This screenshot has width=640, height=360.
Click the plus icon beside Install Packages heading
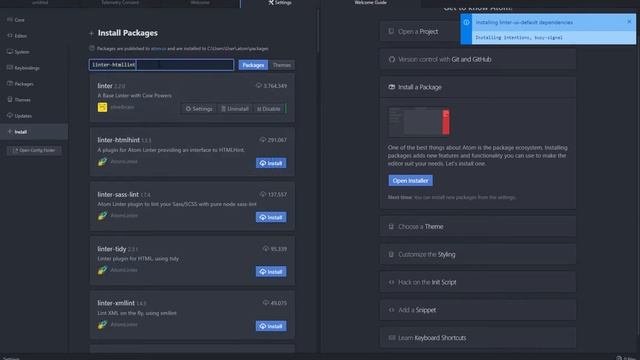[91, 33]
